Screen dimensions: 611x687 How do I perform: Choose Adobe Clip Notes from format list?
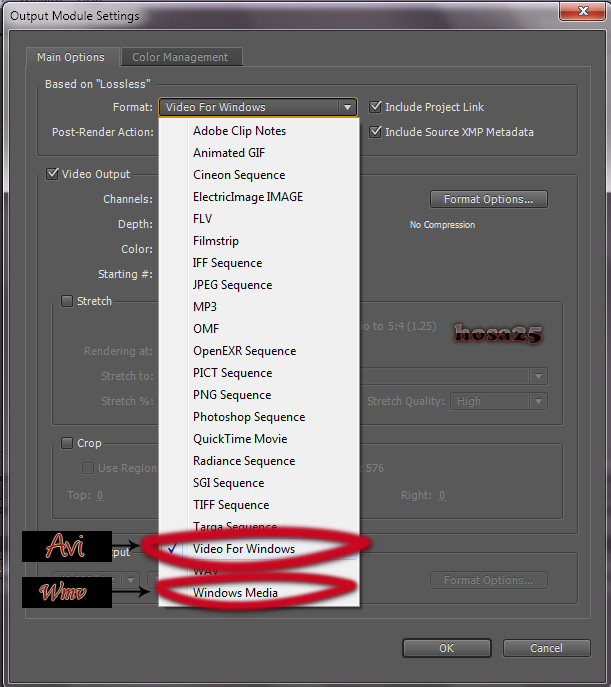[x=259, y=131]
